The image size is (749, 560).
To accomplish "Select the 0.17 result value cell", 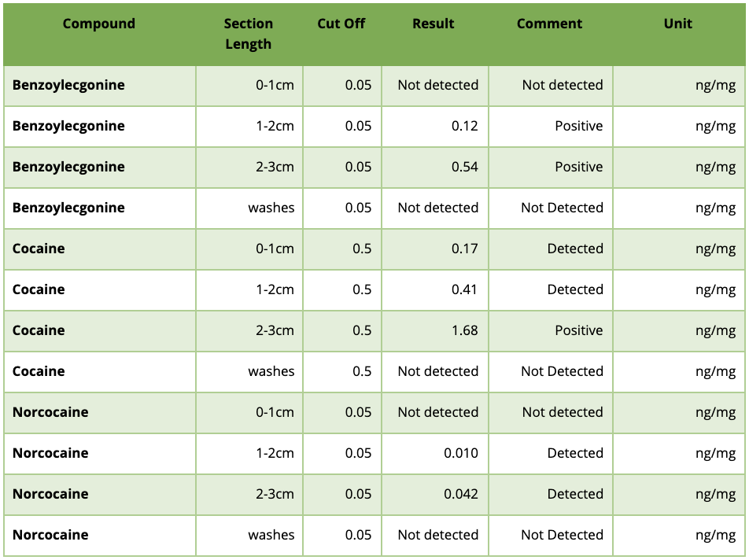I will (465, 249).
